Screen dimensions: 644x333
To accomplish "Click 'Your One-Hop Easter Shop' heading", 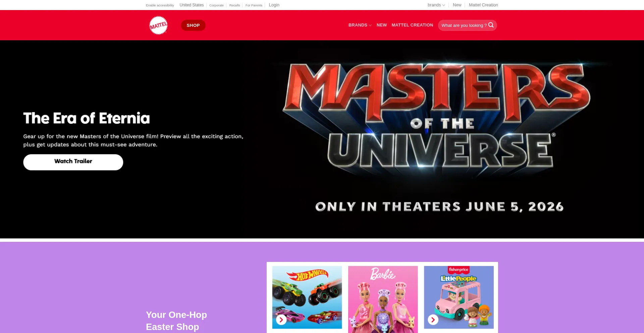I will pyautogui.click(x=176, y=321).
